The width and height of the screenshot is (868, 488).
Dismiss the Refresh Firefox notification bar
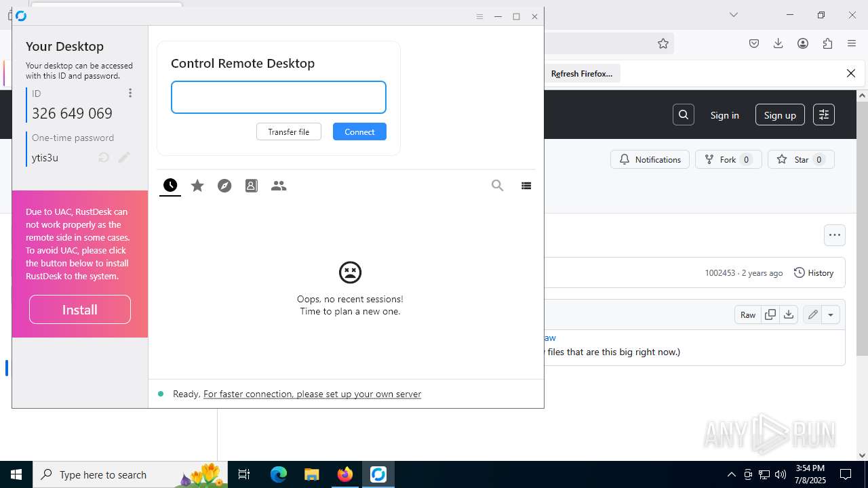851,73
